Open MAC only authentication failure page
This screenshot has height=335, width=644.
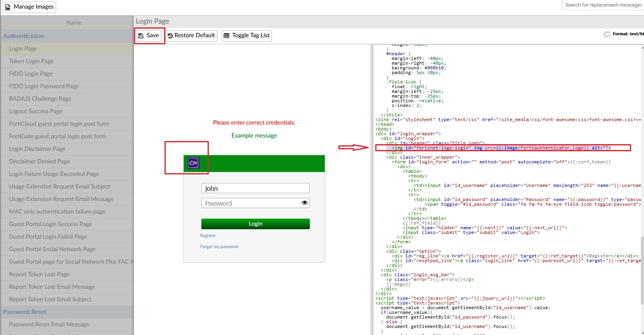(x=67, y=212)
